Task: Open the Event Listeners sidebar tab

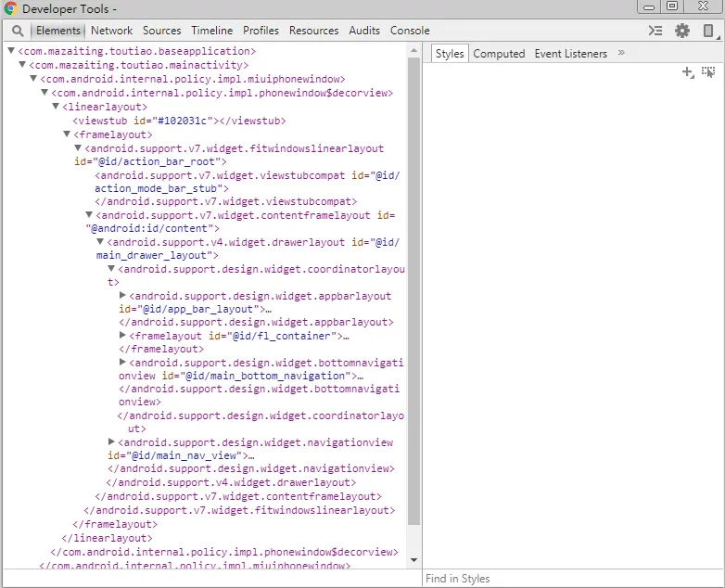Action: click(x=570, y=54)
